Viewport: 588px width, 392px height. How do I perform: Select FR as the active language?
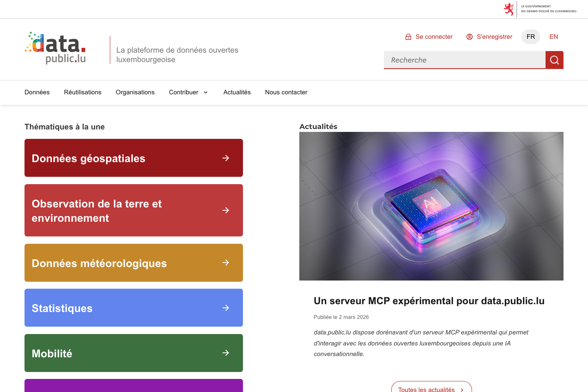530,37
